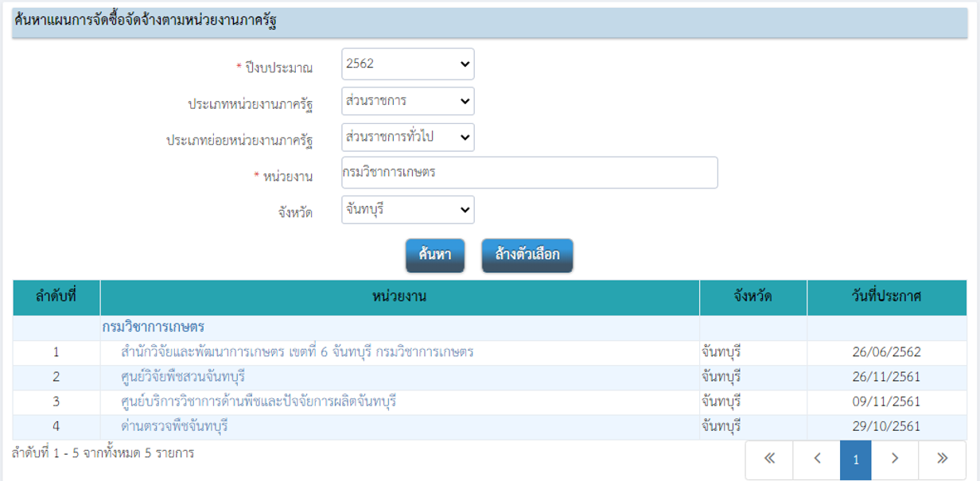Click the ค้นหา search button

(x=435, y=255)
